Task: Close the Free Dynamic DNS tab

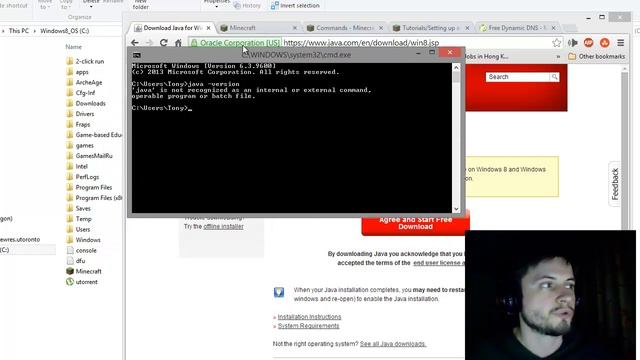Action: click(x=553, y=28)
